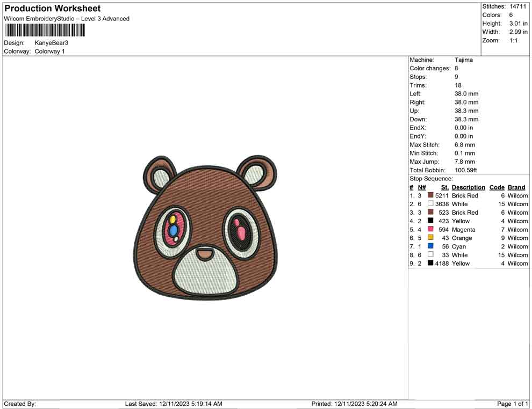This screenshot has width=532, height=409.
Task: Click the White swatch in stop 2
Action: (430, 203)
